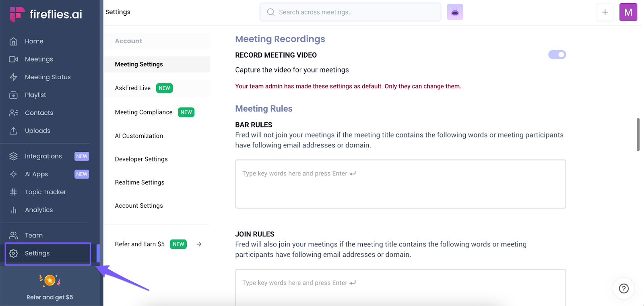The height and width of the screenshot is (306, 644).
Task: Click the Meeting Status lightning icon
Action: [x=13, y=77]
